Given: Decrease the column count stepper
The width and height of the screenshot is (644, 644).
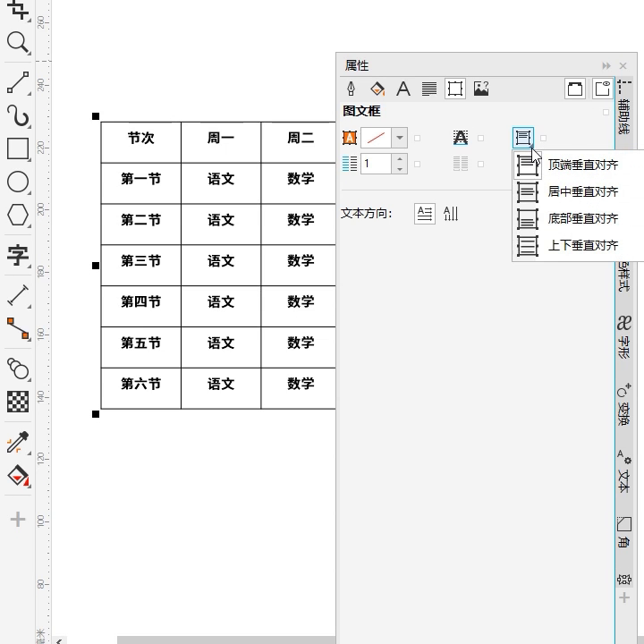Looking at the screenshot, I should 400,169.
